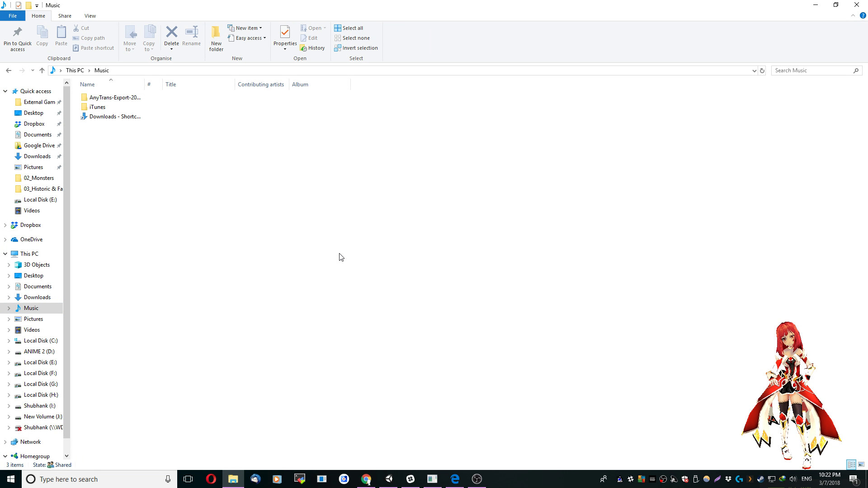Click the Delete icon in ribbon
Image resolution: width=868 pixels, height=488 pixels.
(x=172, y=34)
